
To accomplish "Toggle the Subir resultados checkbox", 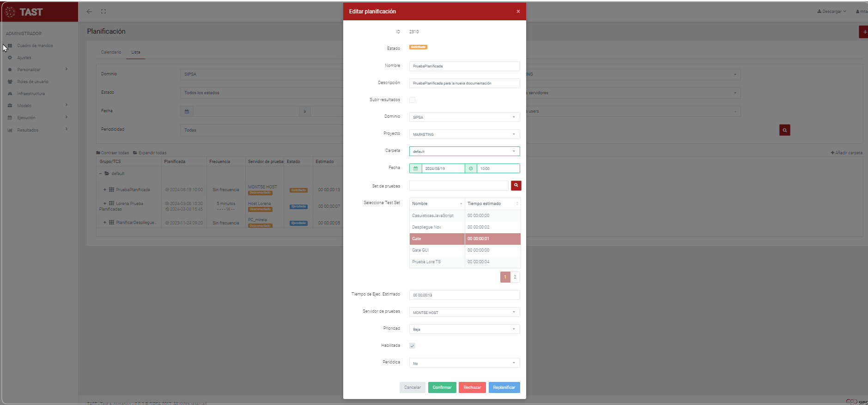I will [412, 100].
